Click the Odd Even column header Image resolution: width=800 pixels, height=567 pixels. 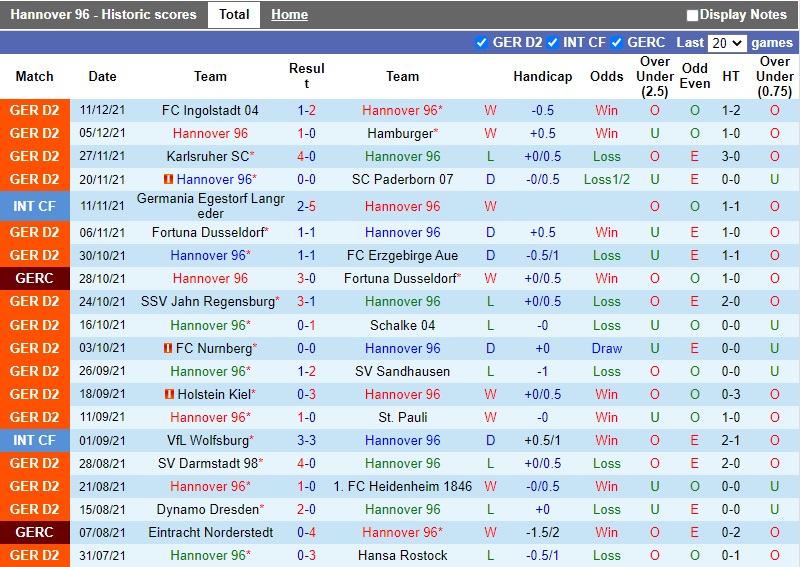click(694, 76)
